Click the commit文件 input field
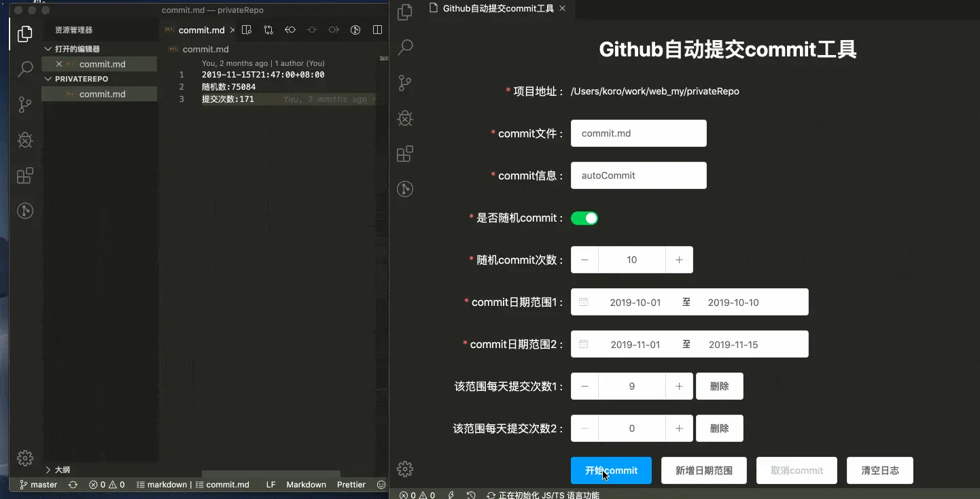 click(x=639, y=133)
